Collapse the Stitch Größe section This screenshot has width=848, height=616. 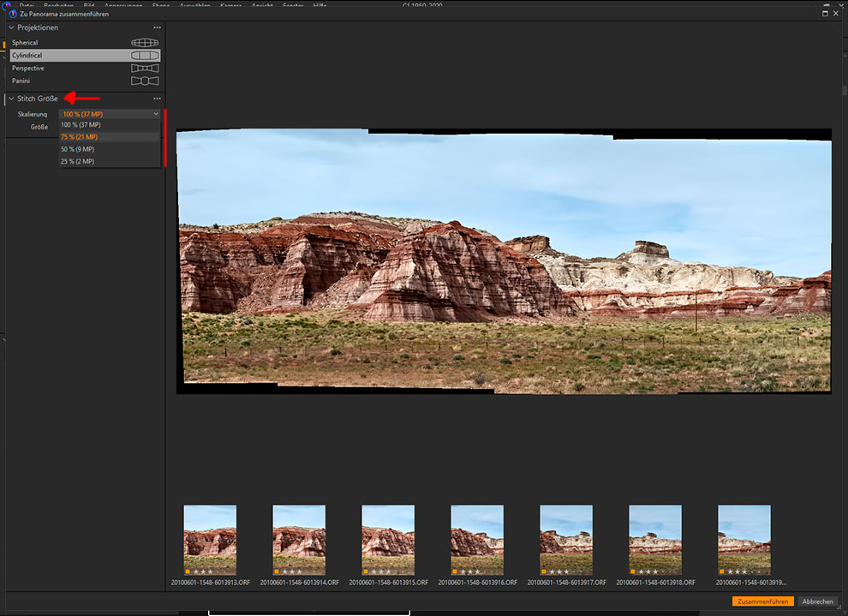[x=11, y=99]
